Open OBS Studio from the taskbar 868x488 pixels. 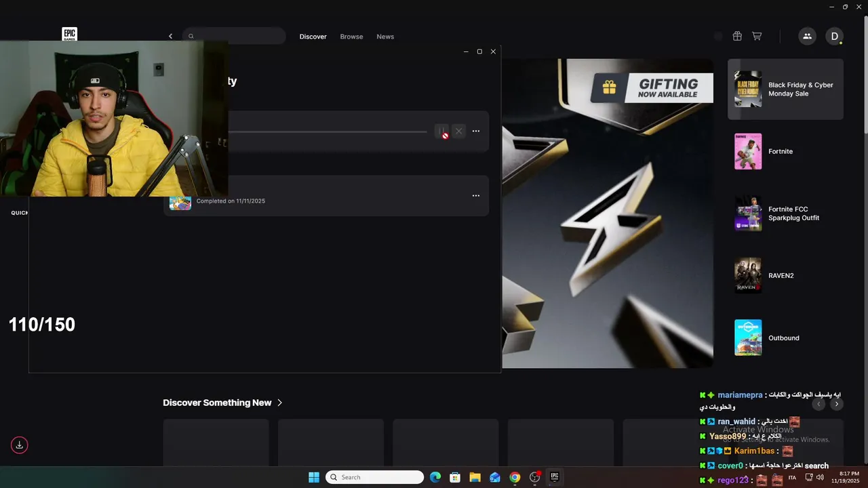[x=534, y=477]
